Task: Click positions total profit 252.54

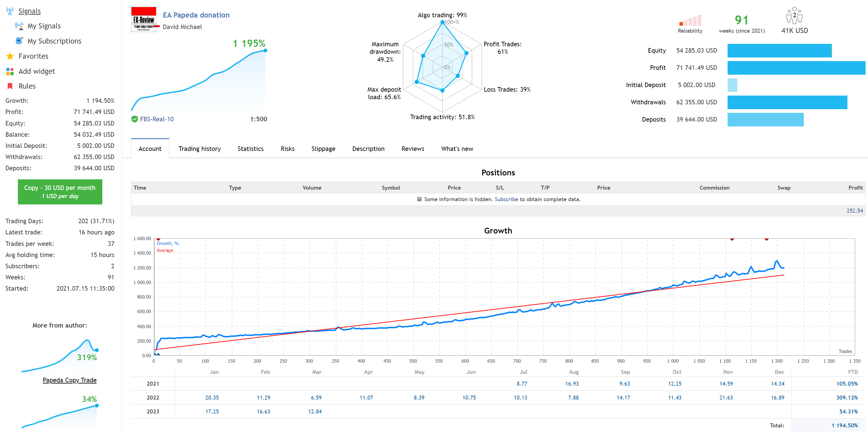Action: [x=854, y=211]
